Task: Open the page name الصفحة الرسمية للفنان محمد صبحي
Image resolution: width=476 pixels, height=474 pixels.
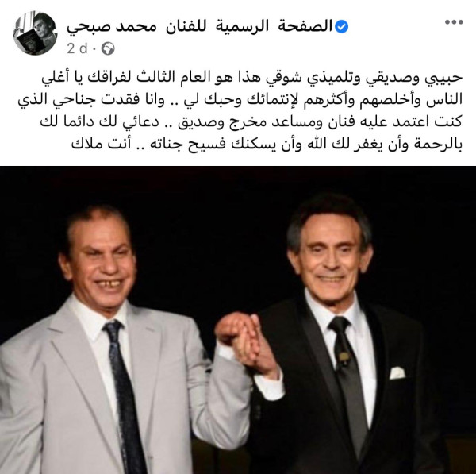Action: click(199, 27)
